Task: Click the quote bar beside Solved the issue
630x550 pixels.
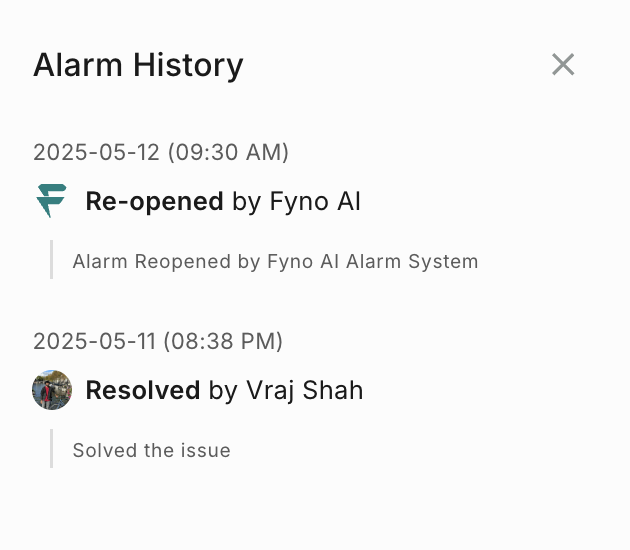Action: point(51,450)
